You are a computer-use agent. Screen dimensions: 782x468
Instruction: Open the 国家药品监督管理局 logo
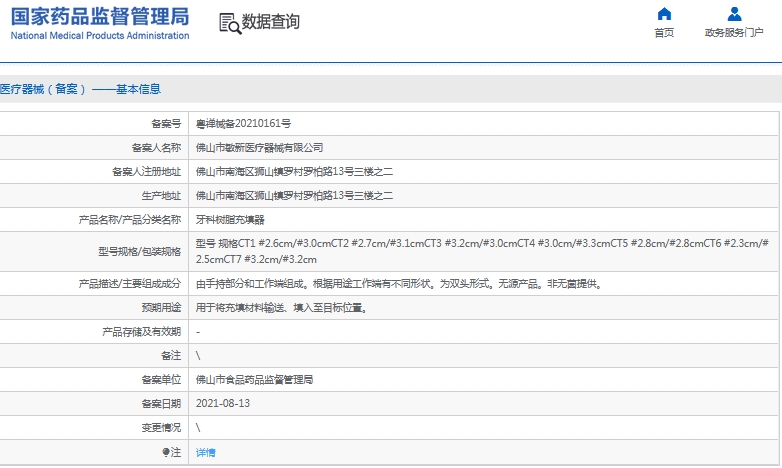click(x=100, y=23)
